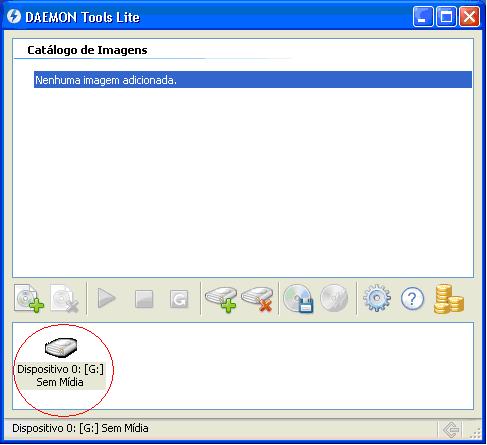Screen dimensions: 487x445
Task: Minimize the DAEMON Tools Lite window
Action: coord(423,16)
